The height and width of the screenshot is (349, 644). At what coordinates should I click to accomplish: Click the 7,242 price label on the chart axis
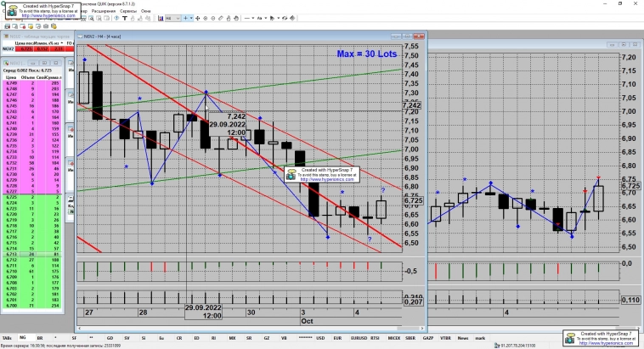coord(412,105)
